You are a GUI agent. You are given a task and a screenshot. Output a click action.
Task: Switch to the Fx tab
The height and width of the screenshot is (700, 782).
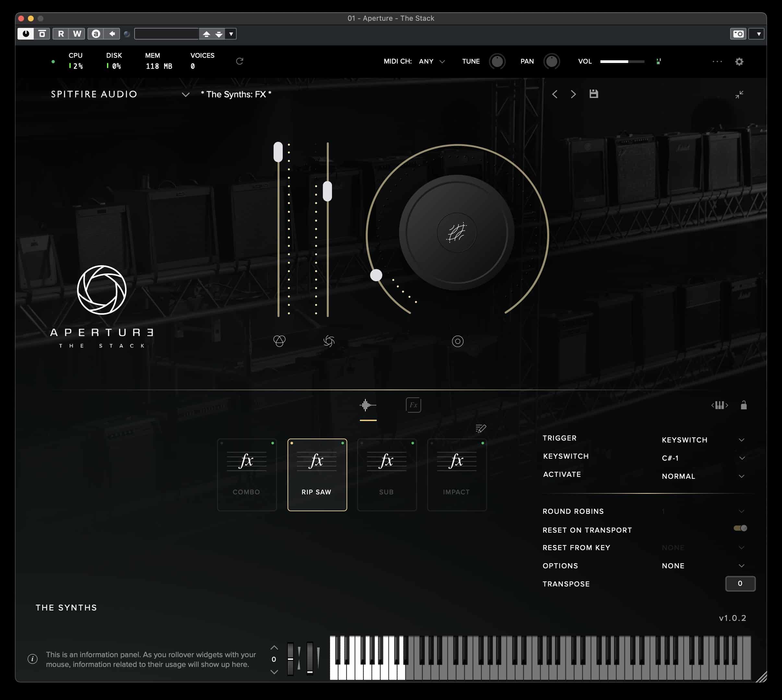(x=413, y=405)
